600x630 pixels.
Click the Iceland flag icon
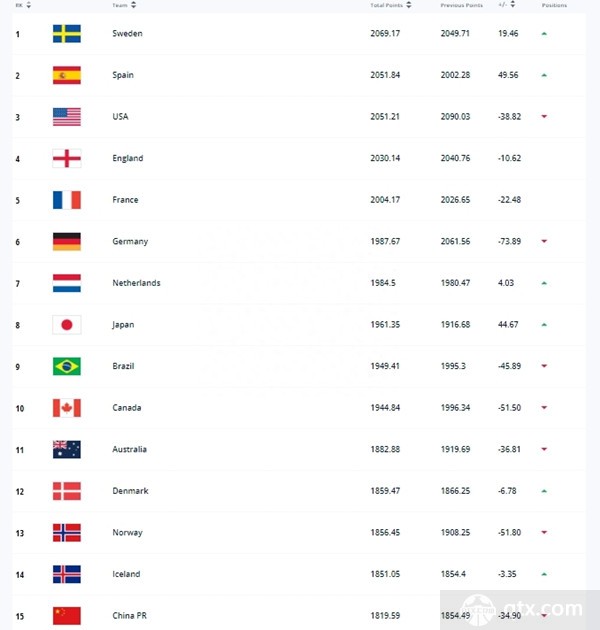pos(67,574)
